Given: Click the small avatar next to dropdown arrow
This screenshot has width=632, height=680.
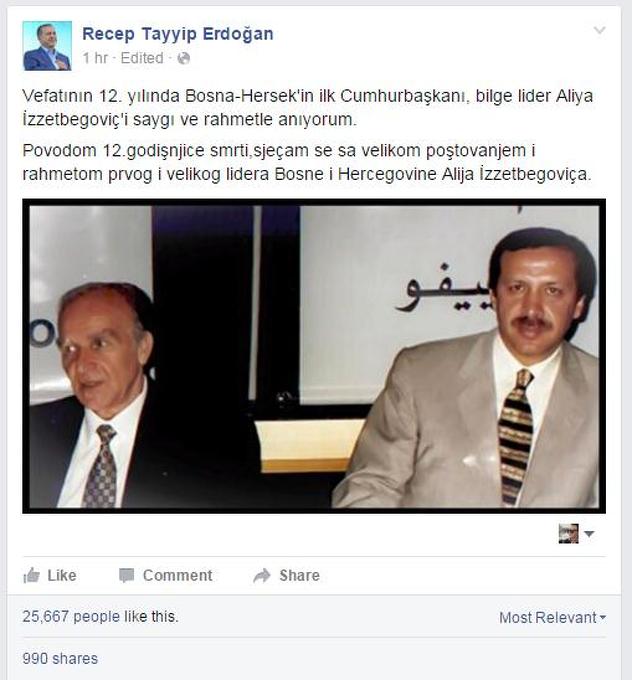Looking at the screenshot, I should point(568,533).
